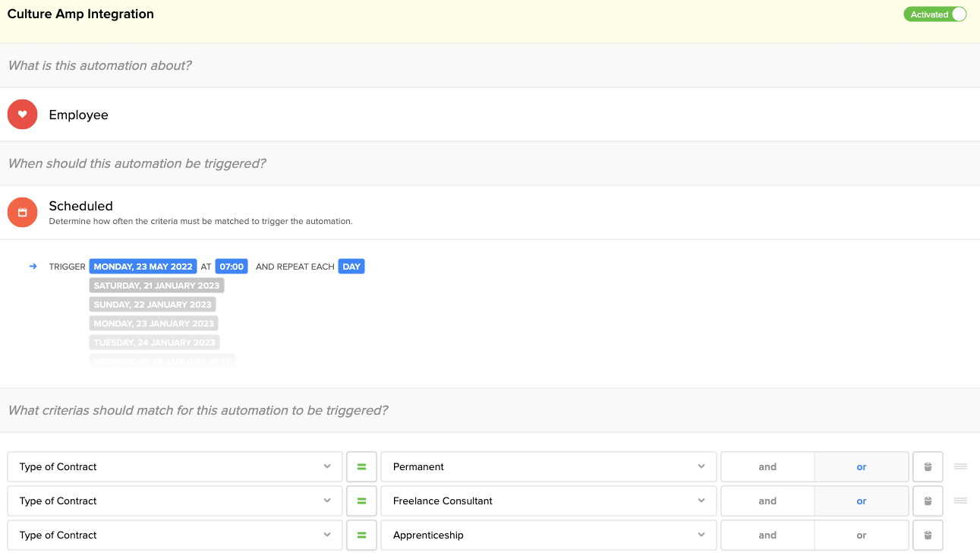Grab the drag handle on Permanent row
Viewport: 980px width, 556px height.
point(960,466)
